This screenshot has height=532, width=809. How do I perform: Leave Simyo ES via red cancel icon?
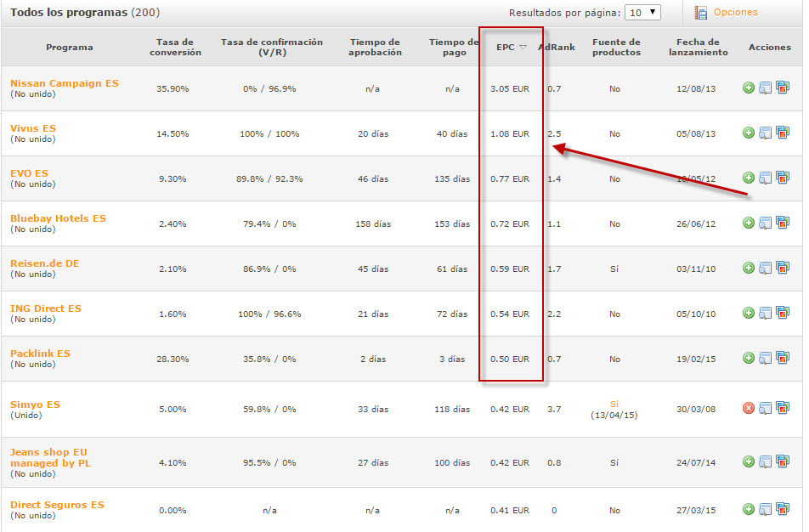point(748,408)
